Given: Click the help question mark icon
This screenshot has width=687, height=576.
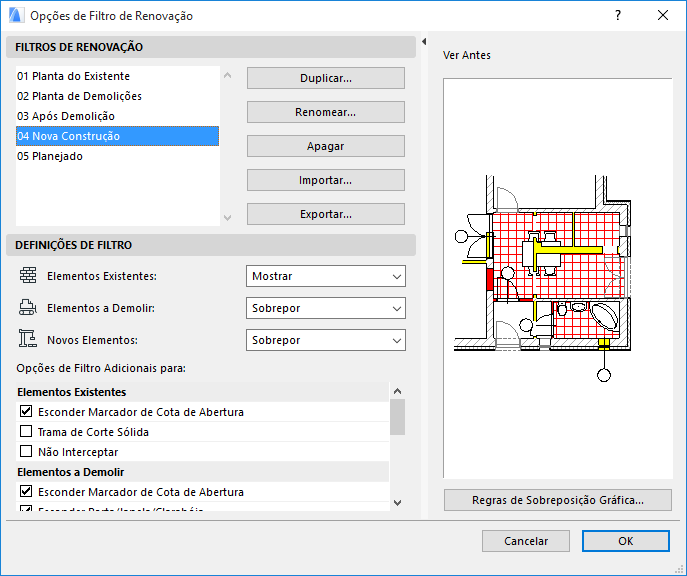Looking at the screenshot, I should pos(618,15).
